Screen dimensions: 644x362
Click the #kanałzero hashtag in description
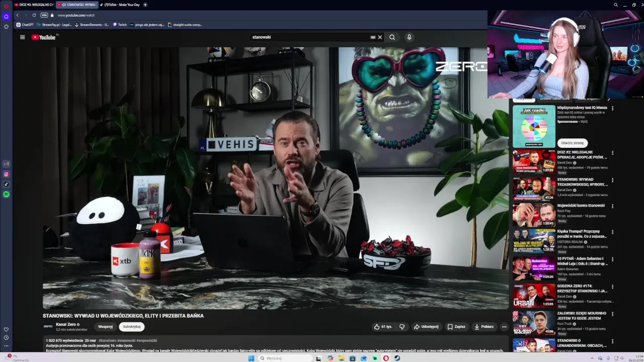(x=108, y=341)
